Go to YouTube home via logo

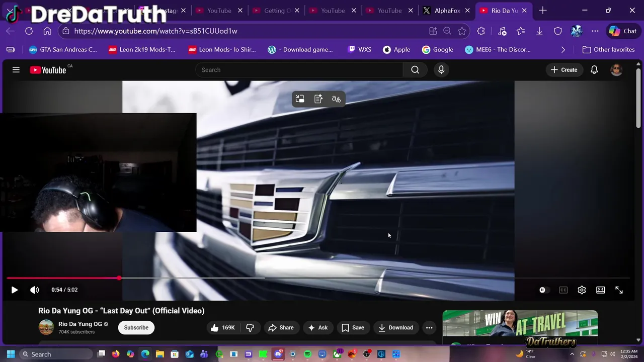coord(48,70)
